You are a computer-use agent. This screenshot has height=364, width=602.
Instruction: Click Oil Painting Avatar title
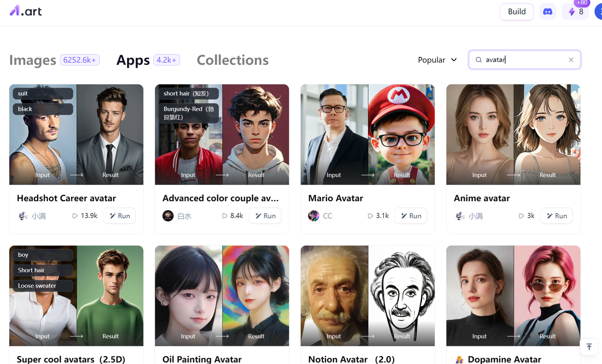(x=202, y=359)
